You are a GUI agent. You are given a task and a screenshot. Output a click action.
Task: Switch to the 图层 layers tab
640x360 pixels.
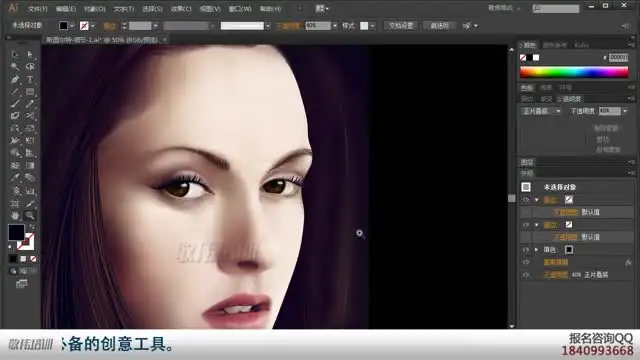click(x=527, y=162)
